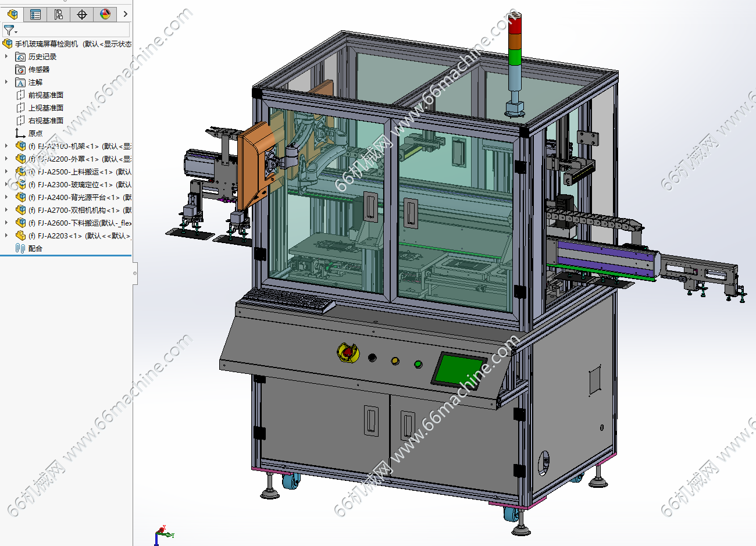756x546 pixels.
Task: Select the 手机玻璃屏幕检测机 top assembly node
Action: (73, 44)
